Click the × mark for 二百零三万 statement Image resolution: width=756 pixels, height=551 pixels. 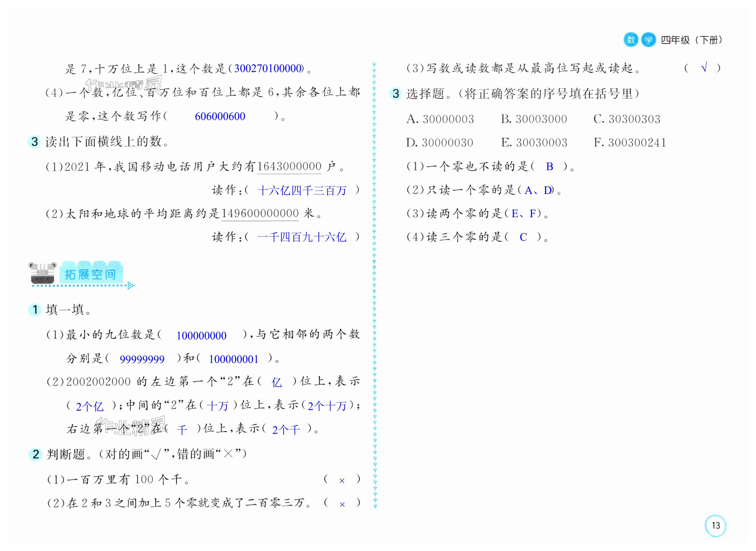(x=342, y=504)
